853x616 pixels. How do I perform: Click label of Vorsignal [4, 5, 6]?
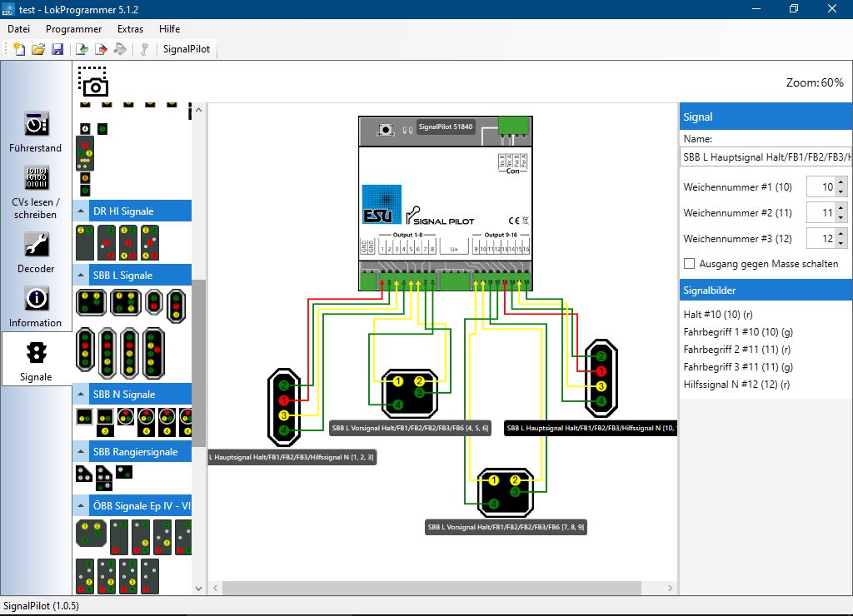tap(410, 428)
